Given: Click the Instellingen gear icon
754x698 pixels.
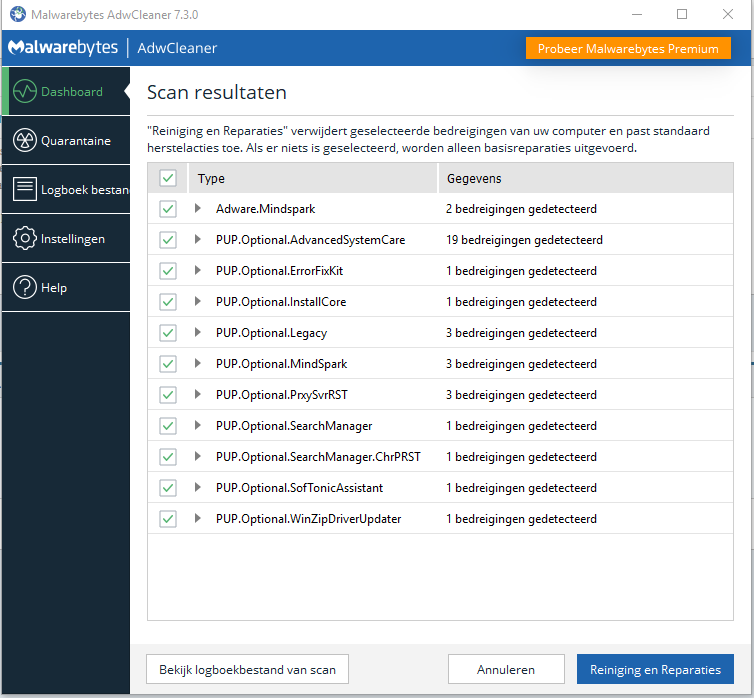Looking at the screenshot, I should 25,239.
